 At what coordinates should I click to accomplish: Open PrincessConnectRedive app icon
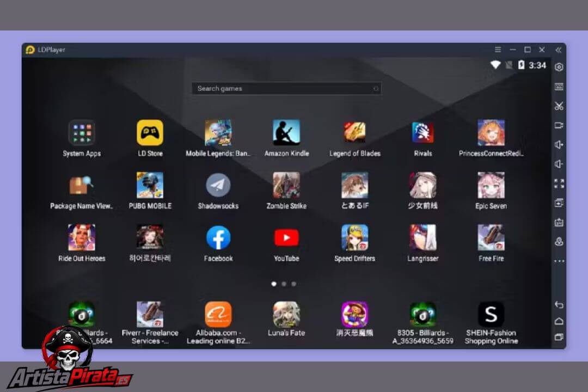(x=491, y=133)
